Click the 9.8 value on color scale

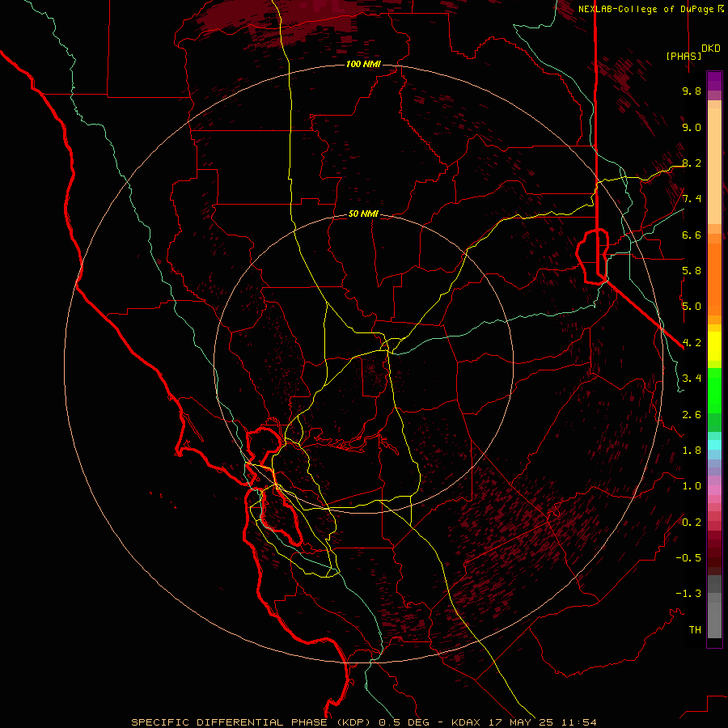point(692,91)
